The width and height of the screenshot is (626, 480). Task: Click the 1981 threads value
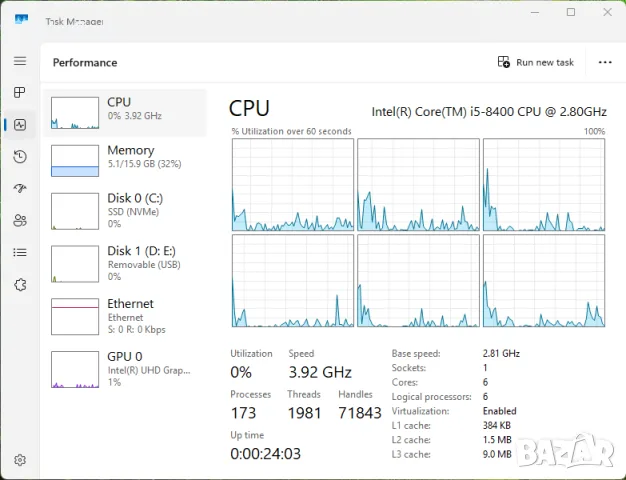pyautogui.click(x=305, y=413)
